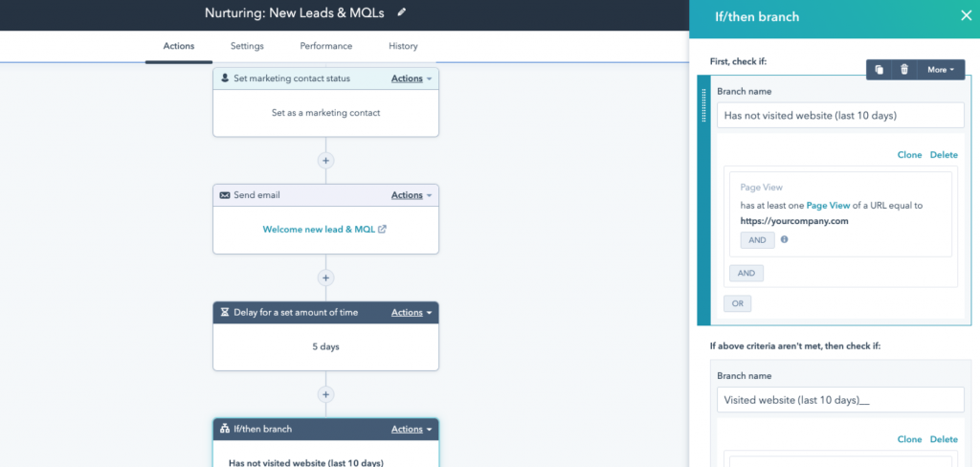Open Actions menu on If/then branch card

412,429
